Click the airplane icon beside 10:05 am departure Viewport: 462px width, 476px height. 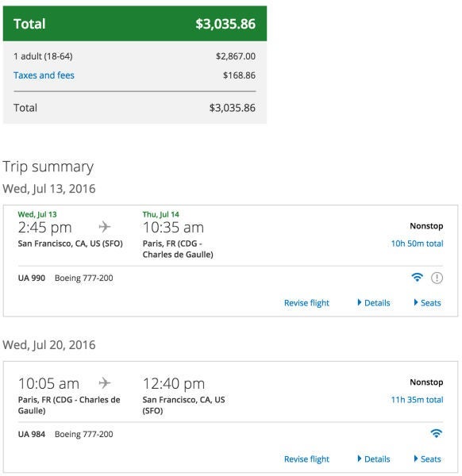pyautogui.click(x=105, y=383)
